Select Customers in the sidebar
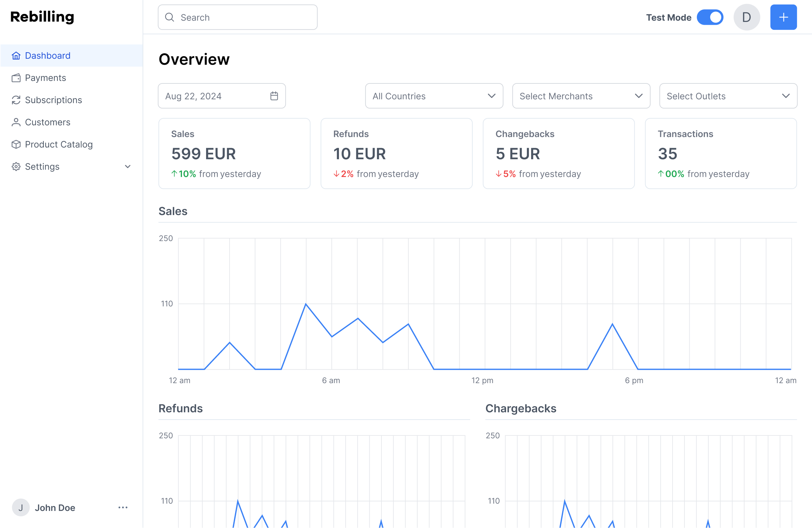The height and width of the screenshot is (528, 812). (72, 122)
